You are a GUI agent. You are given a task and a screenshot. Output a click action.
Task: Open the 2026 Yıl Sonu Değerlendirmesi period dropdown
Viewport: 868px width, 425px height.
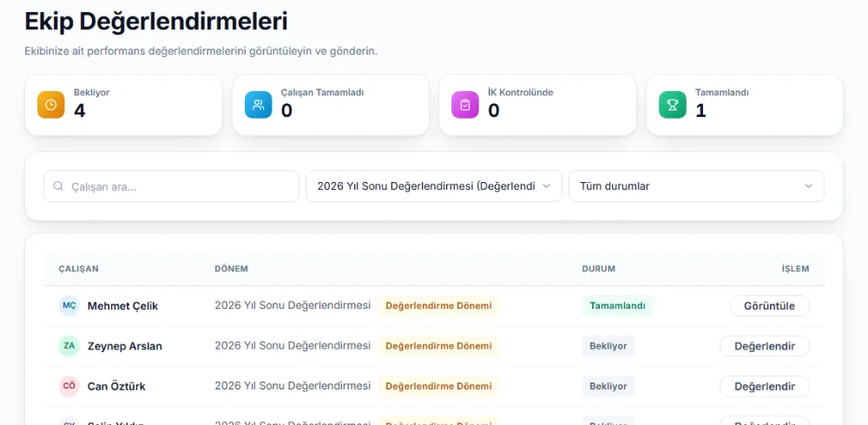[434, 186]
